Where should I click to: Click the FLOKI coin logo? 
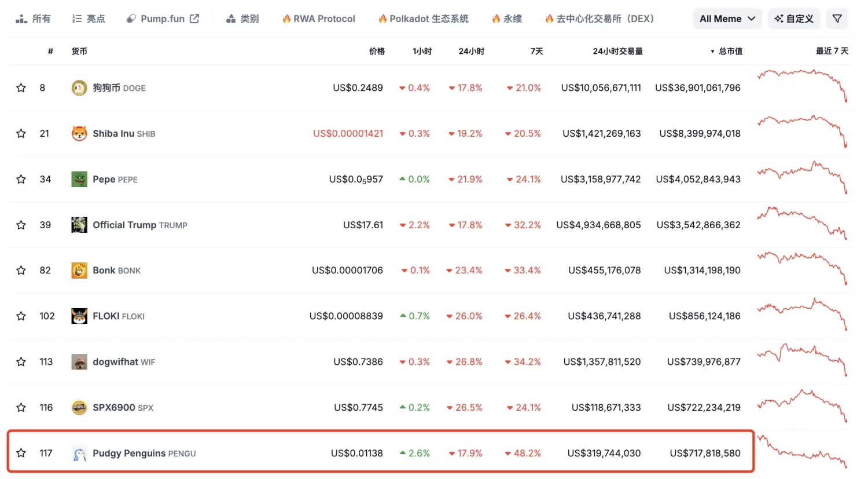[79, 316]
